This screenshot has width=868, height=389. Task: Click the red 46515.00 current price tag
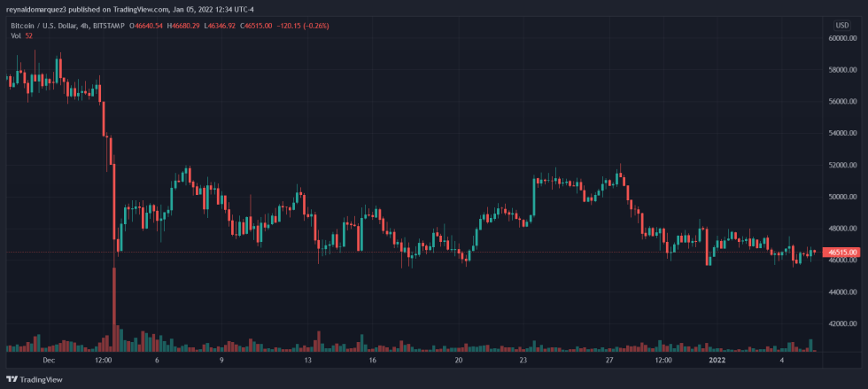click(841, 253)
